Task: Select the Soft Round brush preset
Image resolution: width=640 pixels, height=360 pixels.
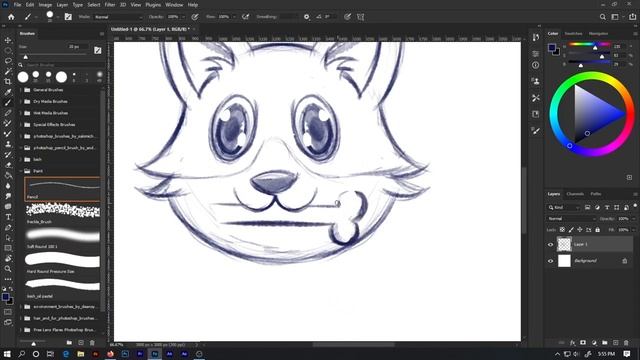Action: coord(62,239)
